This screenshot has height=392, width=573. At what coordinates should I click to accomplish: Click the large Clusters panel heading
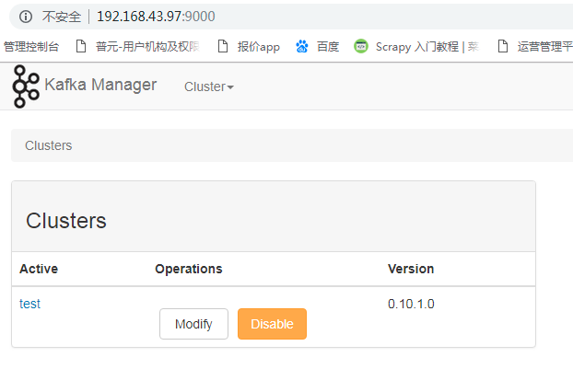tap(66, 221)
